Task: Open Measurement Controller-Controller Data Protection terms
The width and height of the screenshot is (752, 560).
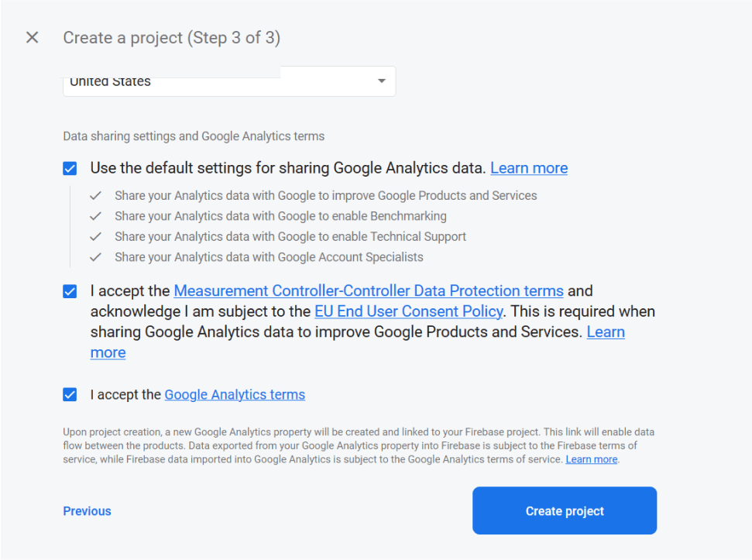Action: point(369,290)
